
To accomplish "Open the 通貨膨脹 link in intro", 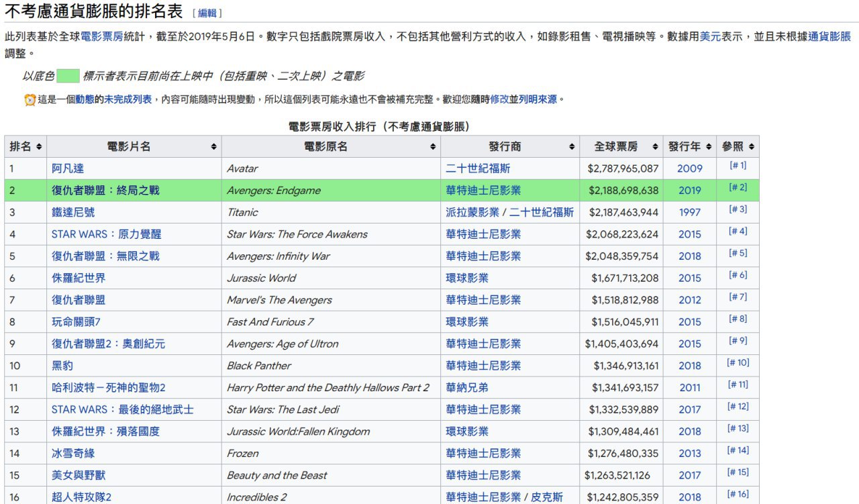I will (829, 37).
